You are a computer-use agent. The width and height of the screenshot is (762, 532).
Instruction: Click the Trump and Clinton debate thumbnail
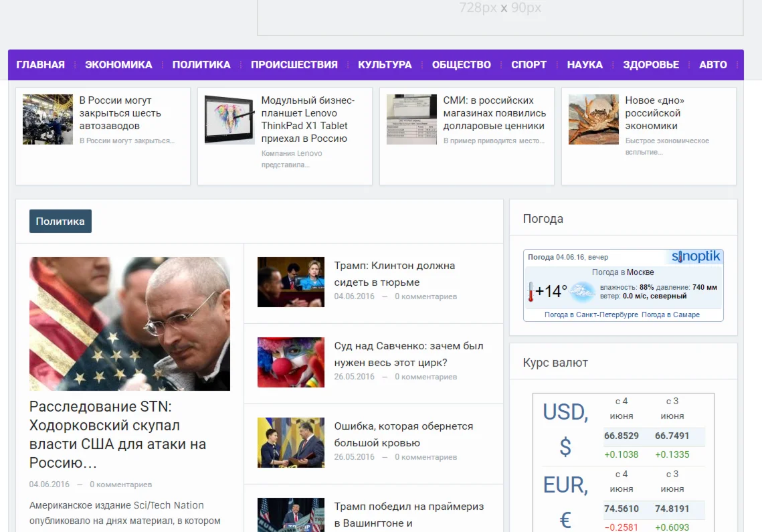(290, 282)
